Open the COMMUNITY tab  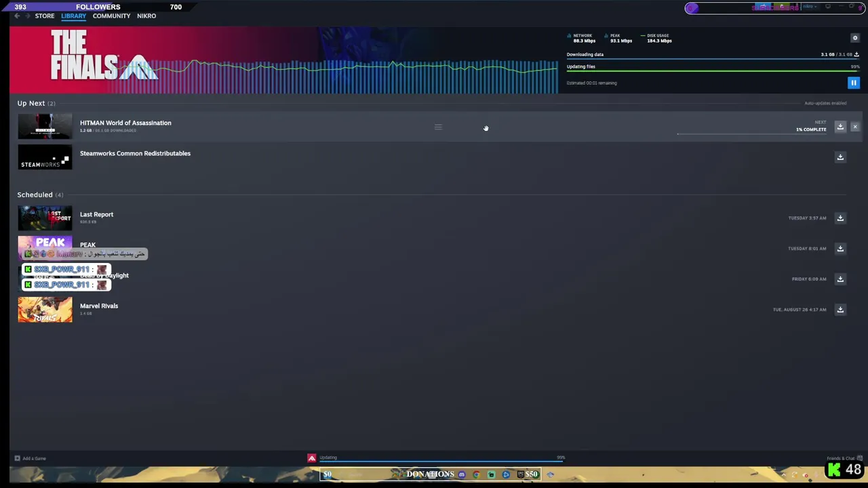click(x=111, y=16)
